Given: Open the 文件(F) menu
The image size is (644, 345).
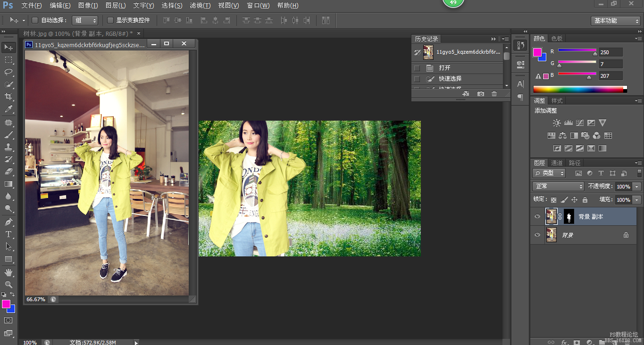Looking at the screenshot, I should [x=32, y=6].
